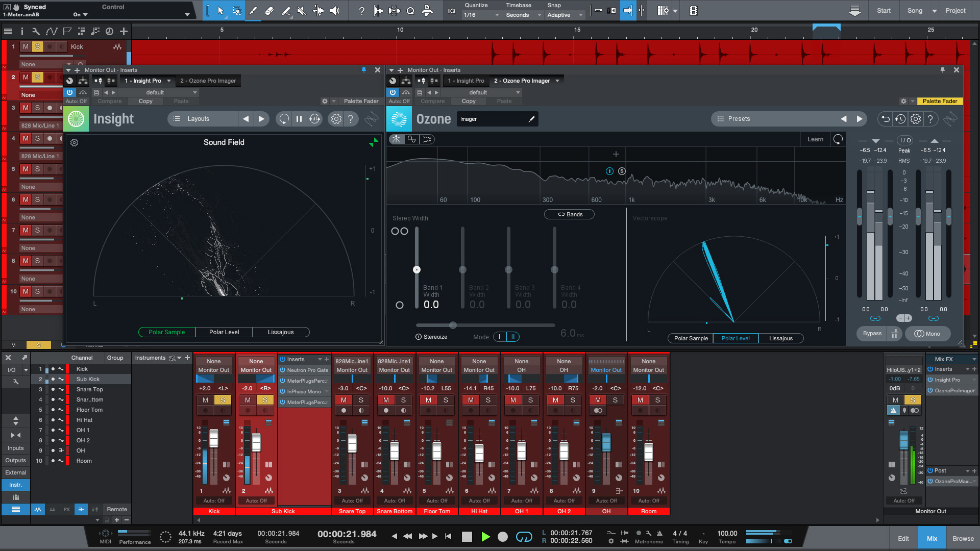This screenshot has height=551, width=980.
Task: Click the Play button in transport
Action: (485, 537)
